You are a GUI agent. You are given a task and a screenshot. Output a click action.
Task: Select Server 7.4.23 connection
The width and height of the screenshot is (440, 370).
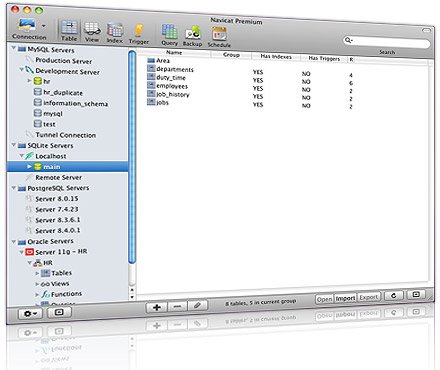pos(57,209)
